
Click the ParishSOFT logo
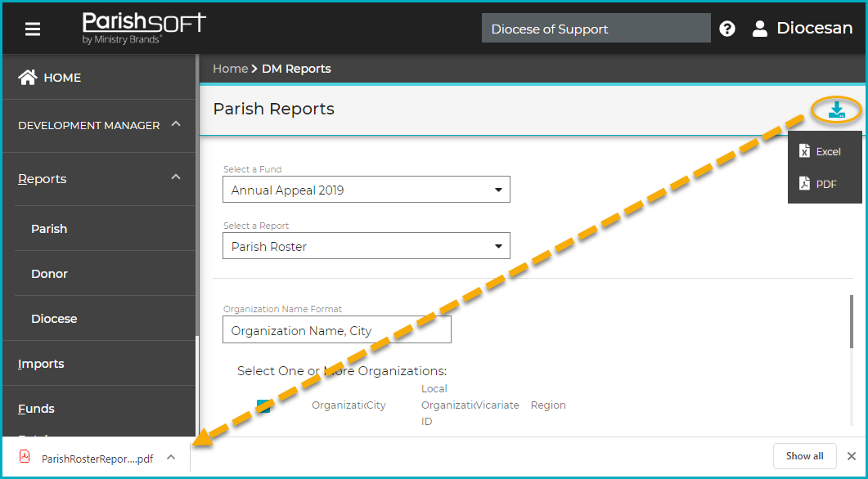pyautogui.click(x=144, y=28)
